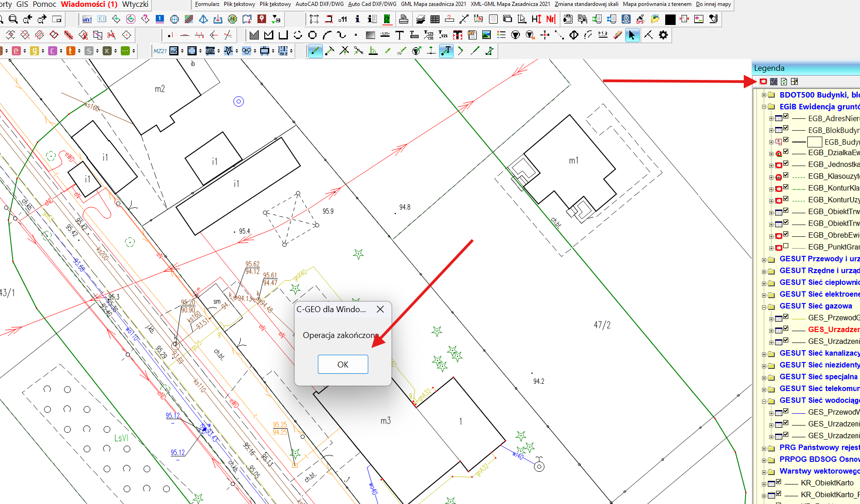Click Zmiana standardowej skali
Viewport: 860px width, 504px height.
(x=587, y=4)
